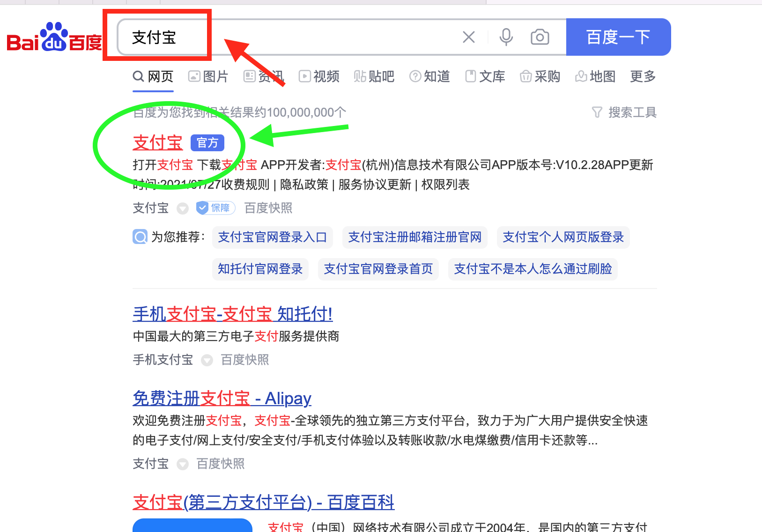
Task: Click 中国最大的第三方电子支付服务提供商 snippet
Action: click(x=236, y=336)
